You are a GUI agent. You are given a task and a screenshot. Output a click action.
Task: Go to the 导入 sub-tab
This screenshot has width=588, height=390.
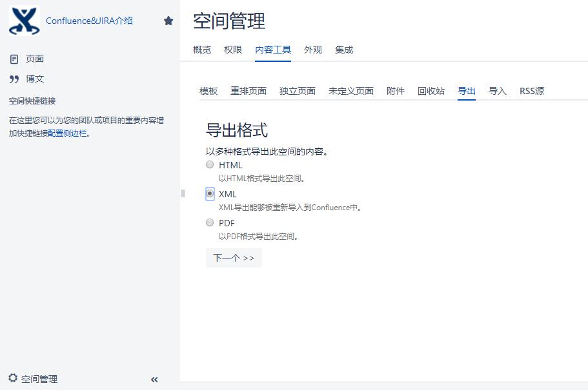pyautogui.click(x=498, y=91)
